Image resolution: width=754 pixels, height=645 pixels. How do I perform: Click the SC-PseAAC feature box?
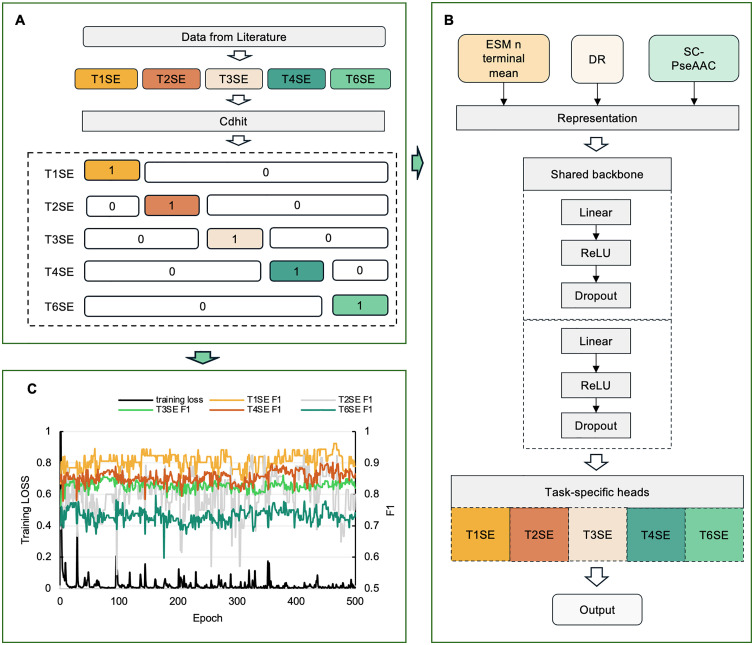693,58
